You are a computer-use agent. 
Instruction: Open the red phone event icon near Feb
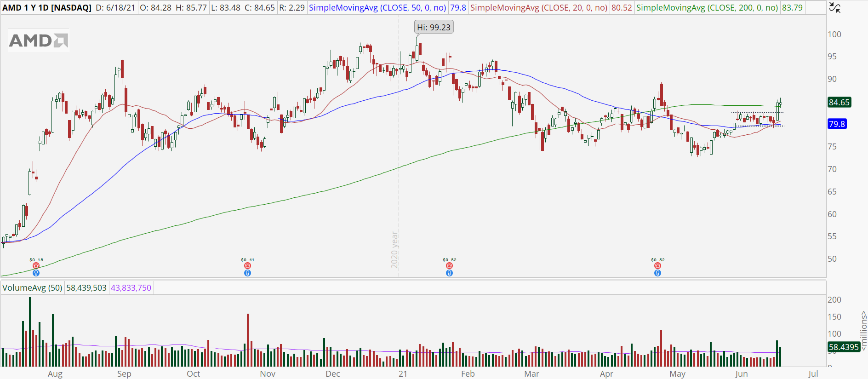point(450,266)
